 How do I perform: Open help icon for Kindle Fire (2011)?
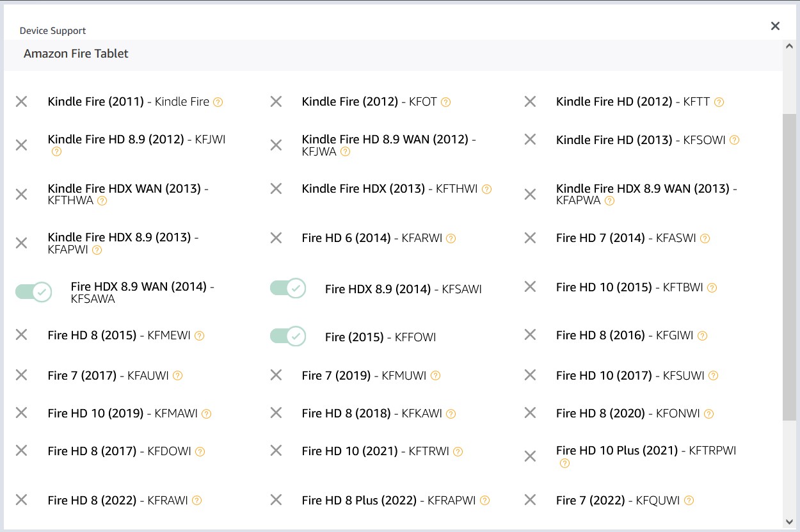click(x=218, y=102)
